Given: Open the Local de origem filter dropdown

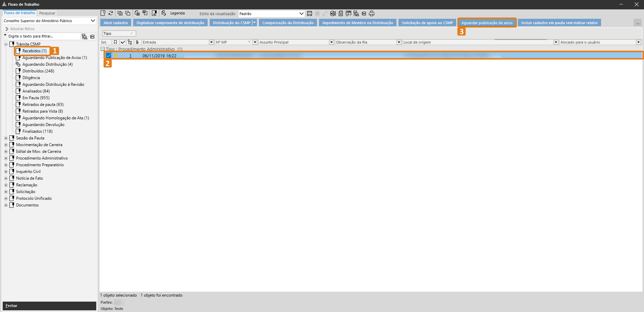Looking at the screenshot, I should pos(556,42).
